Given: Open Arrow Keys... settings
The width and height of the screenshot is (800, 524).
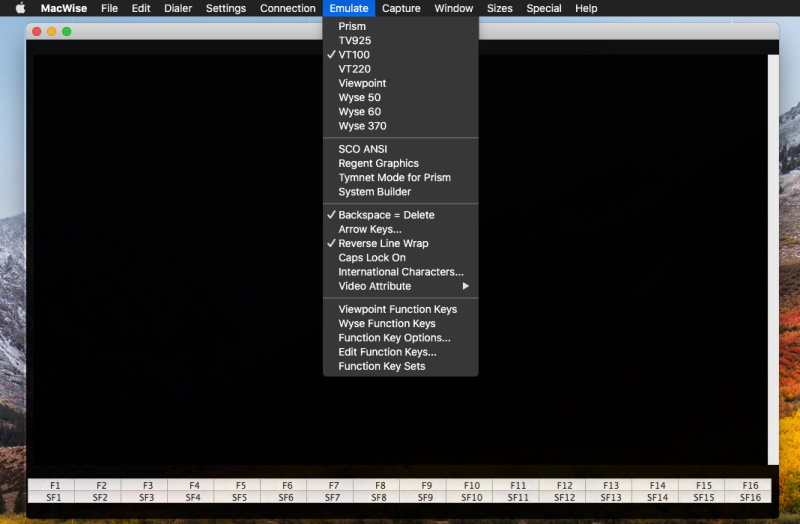Looking at the screenshot, I should click(x=401, y=229).
